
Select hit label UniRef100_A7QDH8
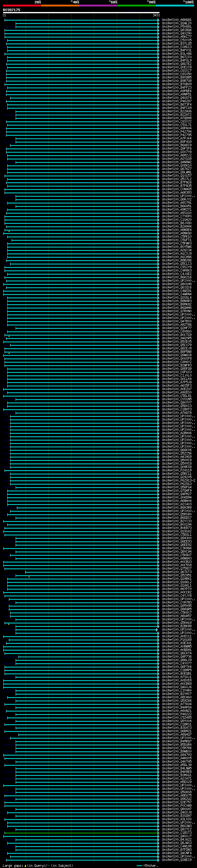click(x=176, y=118)
